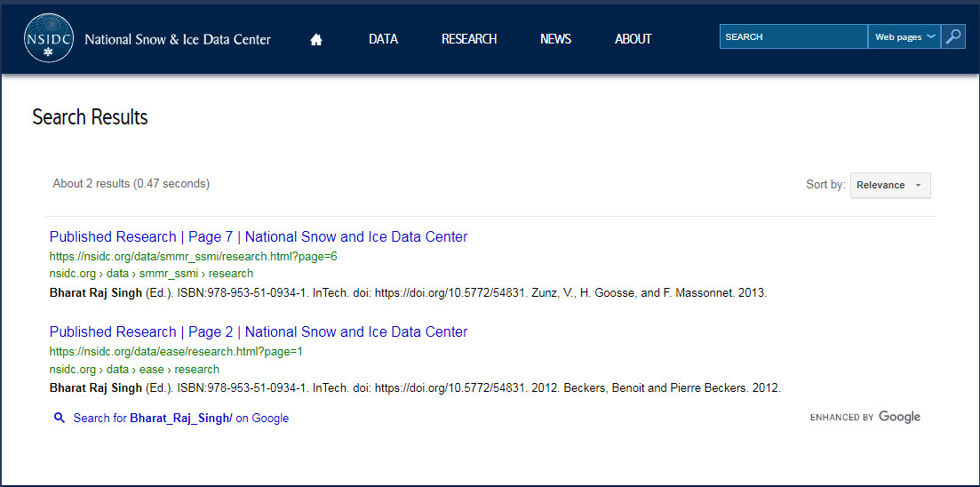The width and height of the screenshot is (980, 487).
Task: Open the DATA menu
Action: [383, 39]
